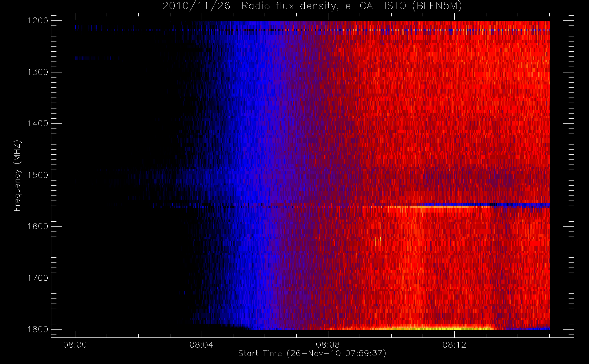Click the 1700 frequency tick label

click(x=38, y=278)
